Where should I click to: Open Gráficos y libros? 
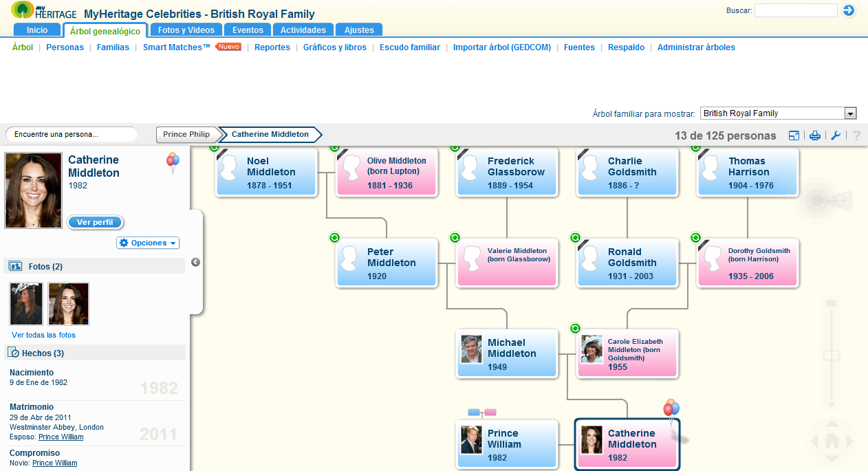(x=335, y=47)
